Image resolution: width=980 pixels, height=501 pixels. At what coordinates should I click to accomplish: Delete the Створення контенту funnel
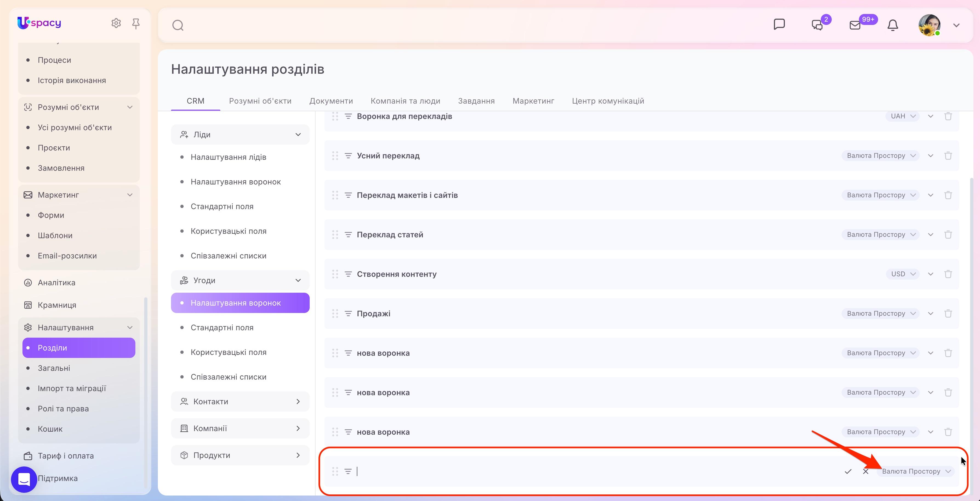[x=948, y=274]
